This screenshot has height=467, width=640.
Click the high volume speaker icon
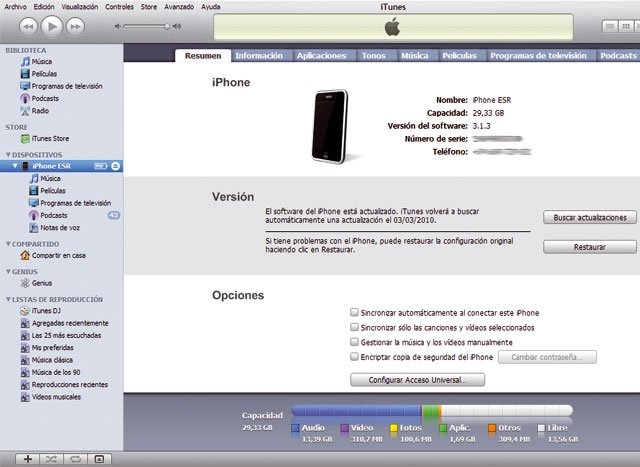pos(177,26)
